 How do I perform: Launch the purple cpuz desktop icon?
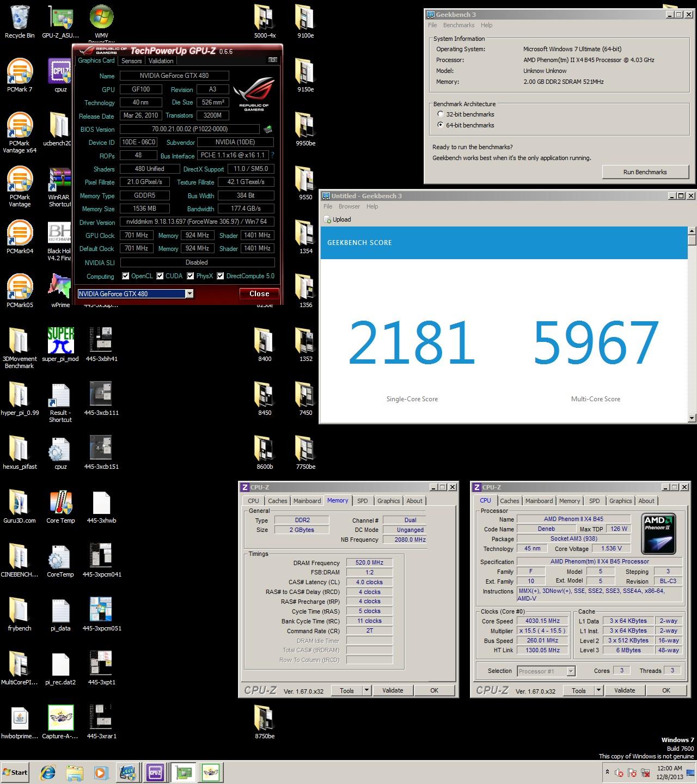click(x=60, y=76)
